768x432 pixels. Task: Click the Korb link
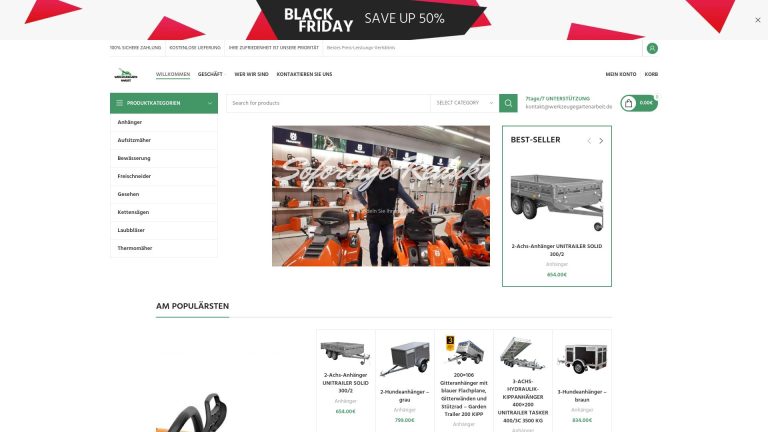click(x=651, y=74)
